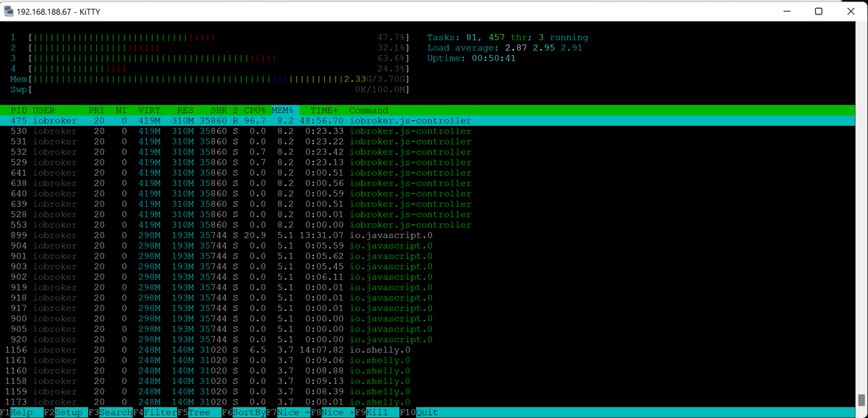This screenshot has width=868, height=418.
Task: Open F6 SortBy menu
Action: [x=243, y=412]
